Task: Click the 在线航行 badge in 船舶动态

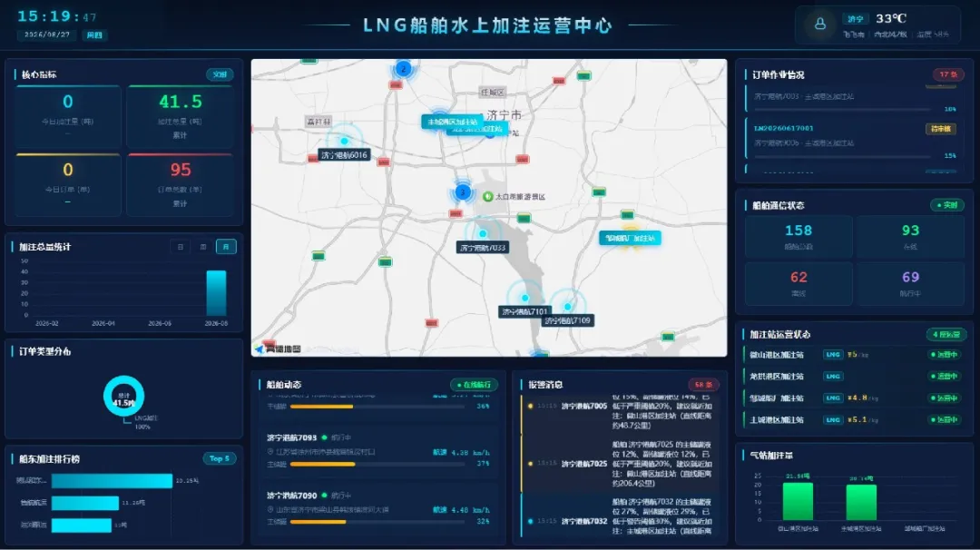Action: pyautogui.click(x=474, y=385)
